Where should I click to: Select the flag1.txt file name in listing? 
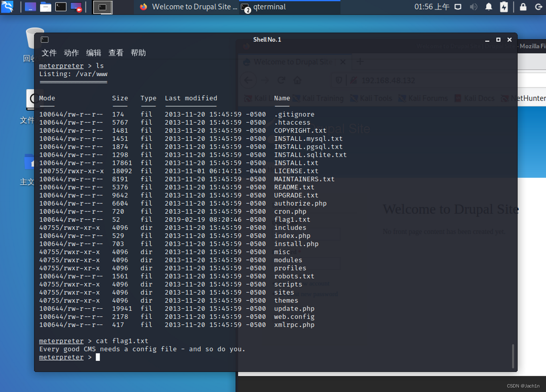292,220
